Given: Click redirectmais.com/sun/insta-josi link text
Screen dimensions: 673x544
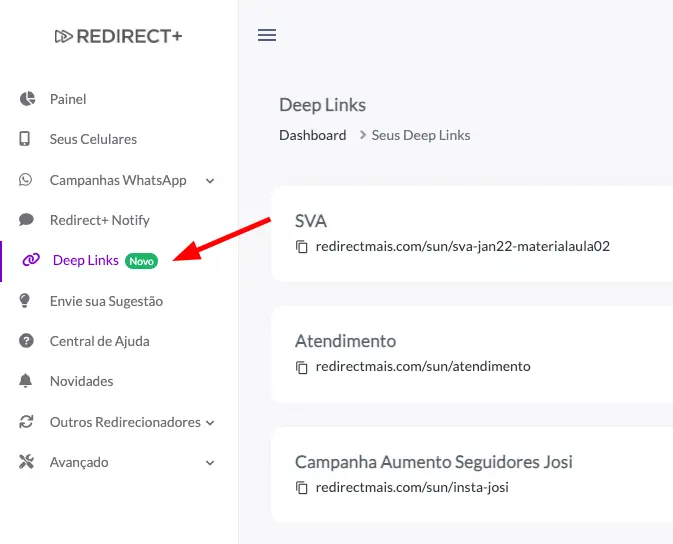Looking at the screenshot, I should click(412, 487).
